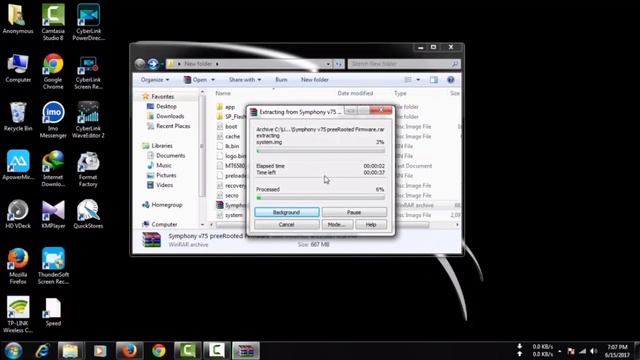Click Background button in extraction dialog
Image resolution: width=640 pixels, height=360 pixels.
(287, 212)
